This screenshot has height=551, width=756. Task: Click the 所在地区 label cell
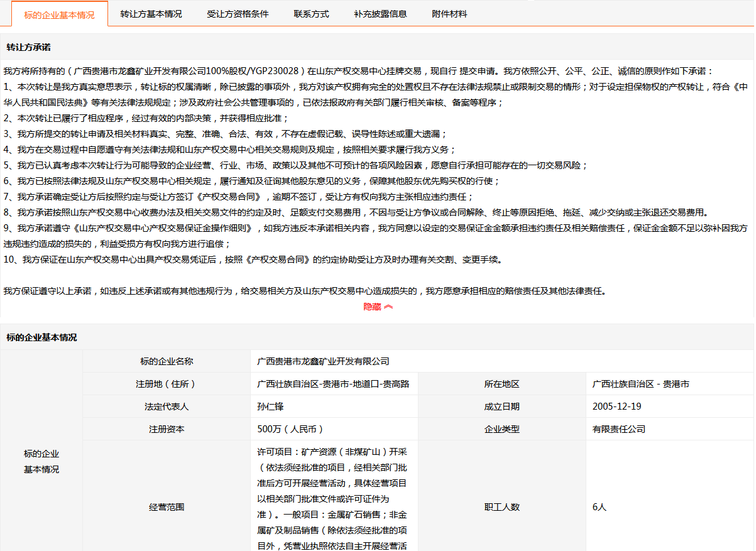(501, 384)
